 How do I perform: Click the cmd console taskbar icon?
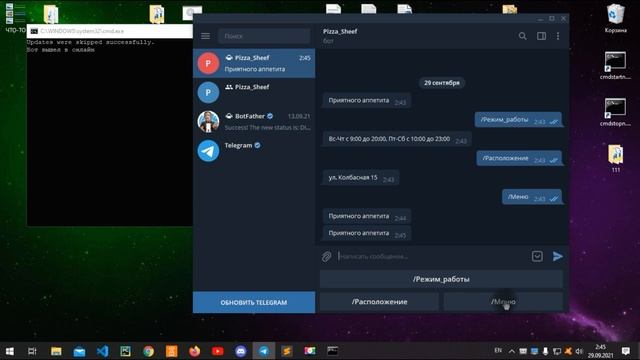(333, 351)
